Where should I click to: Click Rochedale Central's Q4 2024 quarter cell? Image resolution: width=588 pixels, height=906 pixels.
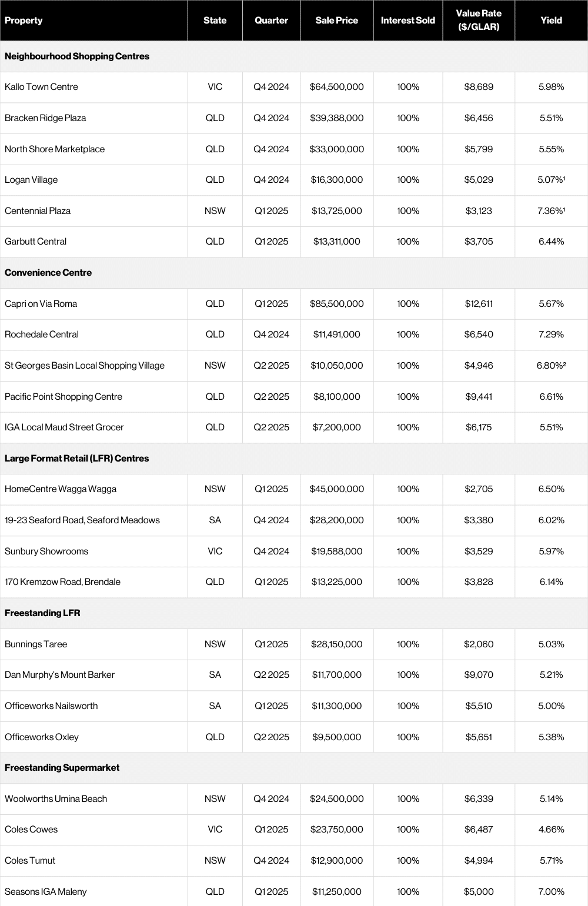pos(271,335)
